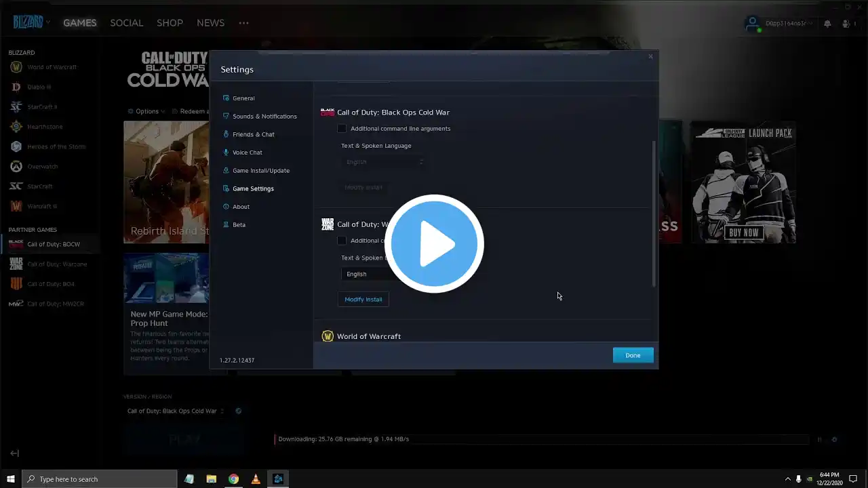The image size is (868, 488).
Task: Open Call of Duty: BO4 sidebar entry
Action: [42, 284]
